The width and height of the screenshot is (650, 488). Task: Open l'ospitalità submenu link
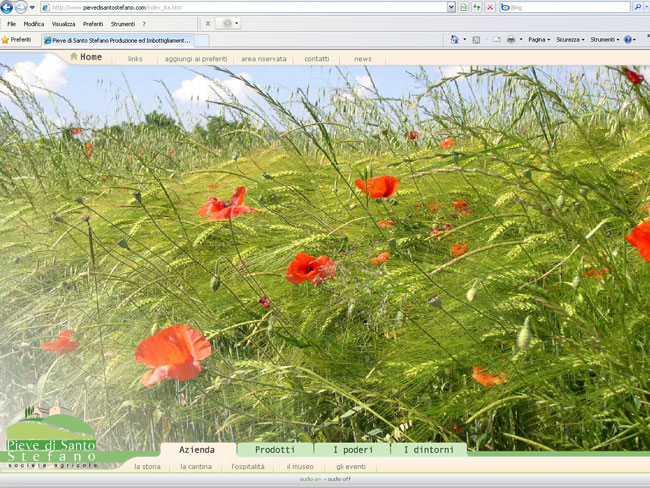pyautogui.click(x=248, y=467)
